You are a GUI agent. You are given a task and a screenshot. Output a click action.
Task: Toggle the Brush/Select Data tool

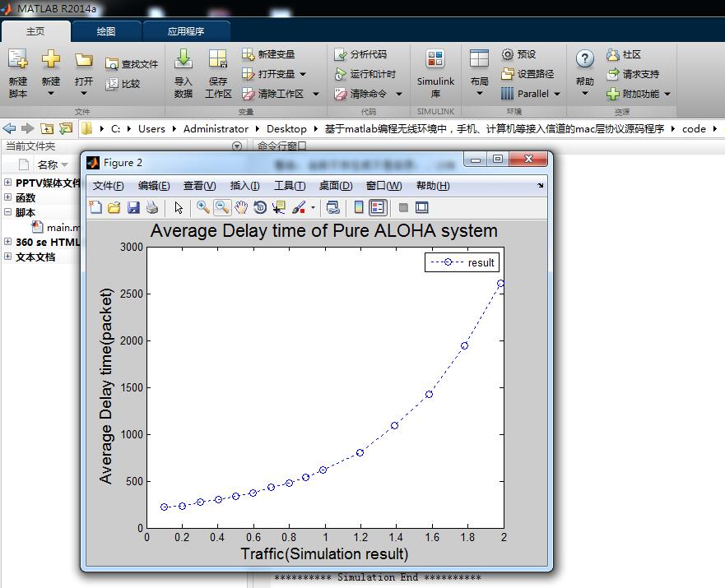click(299, 207)
